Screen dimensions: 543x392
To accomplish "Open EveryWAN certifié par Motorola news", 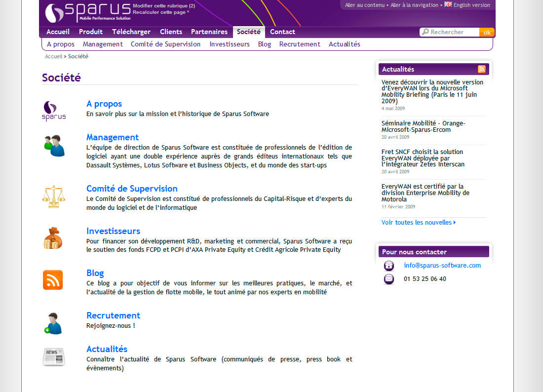I will click(425, 193).
